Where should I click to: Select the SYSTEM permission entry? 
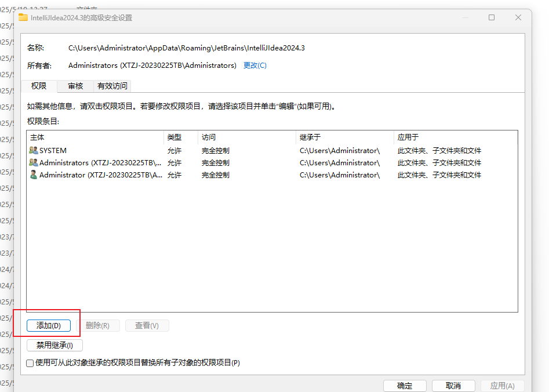272,151
